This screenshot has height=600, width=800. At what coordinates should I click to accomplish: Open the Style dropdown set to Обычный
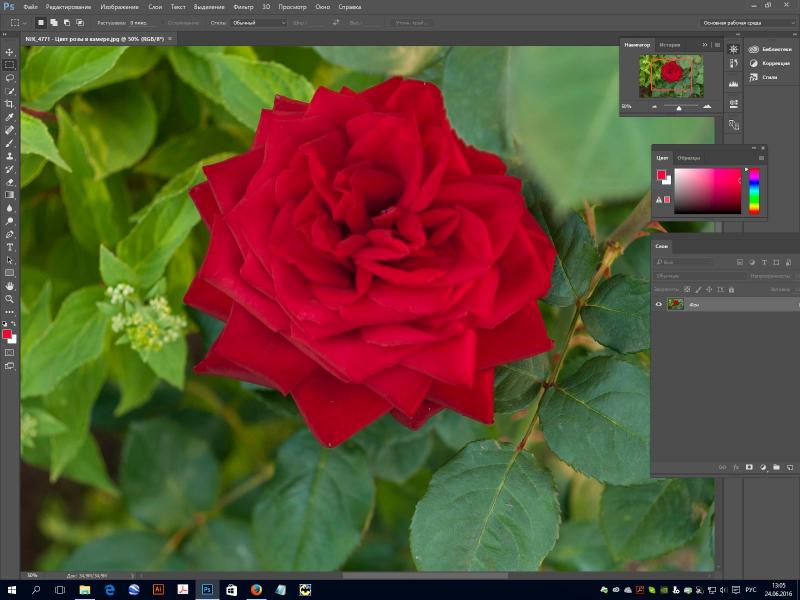[x=259, y=23]
